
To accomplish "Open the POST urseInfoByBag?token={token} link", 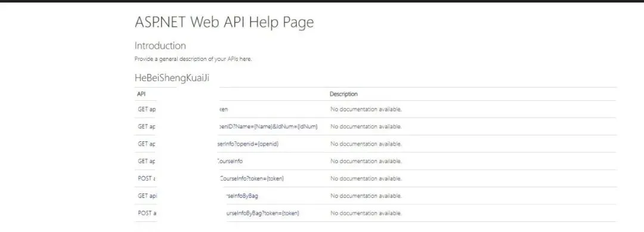I will click(218, 214).
